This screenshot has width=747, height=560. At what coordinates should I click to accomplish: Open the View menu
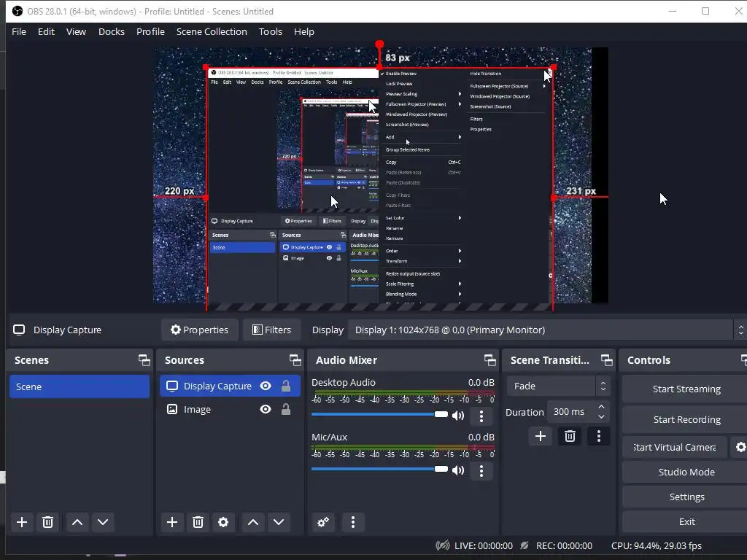[76, 32]
